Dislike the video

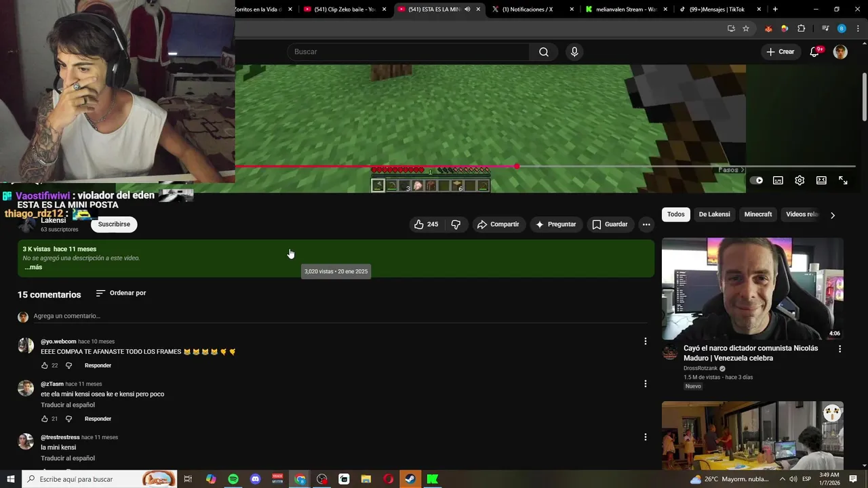456,224
